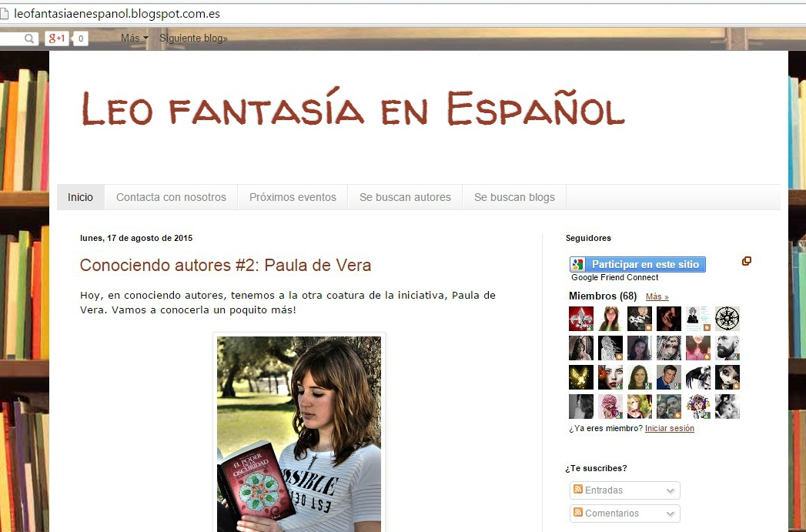Open post title Conociendo autores #2
This screenshot has height=532, width=806.
click(226, 266)
